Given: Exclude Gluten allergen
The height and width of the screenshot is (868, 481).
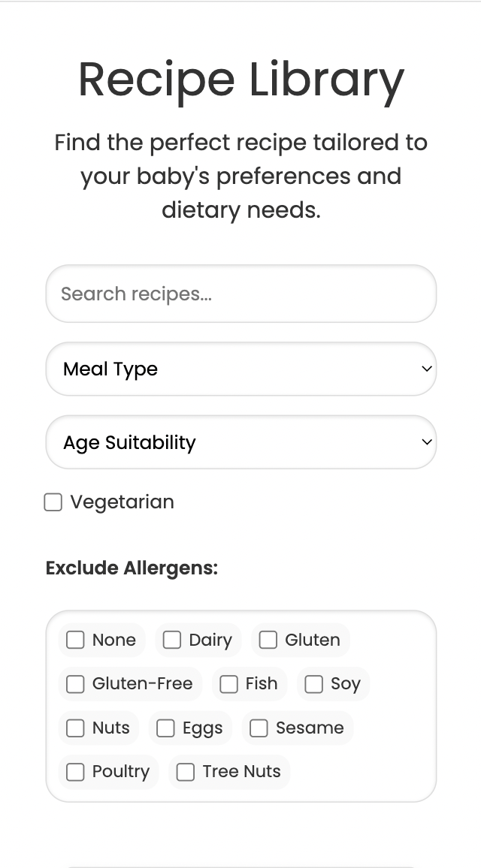Looking at the screenshot, I should click(268, 640).
